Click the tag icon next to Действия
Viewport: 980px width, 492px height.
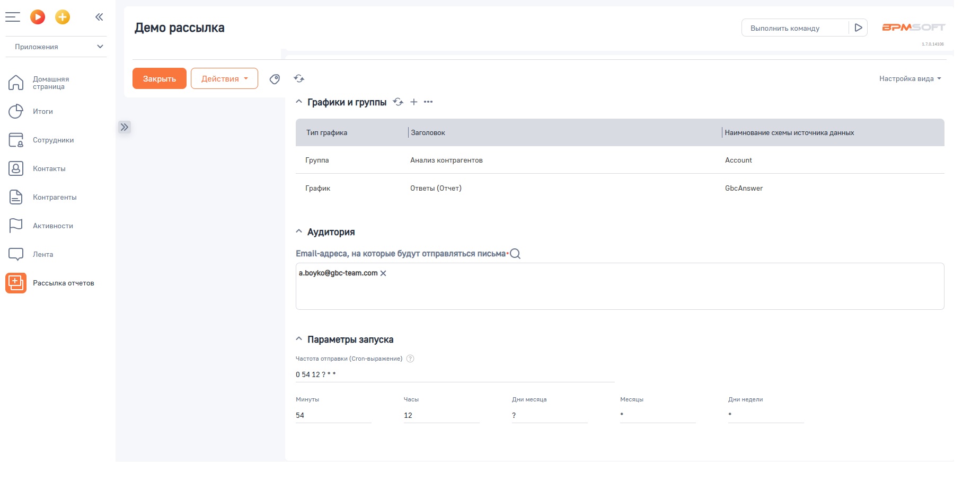coord(275,79)
